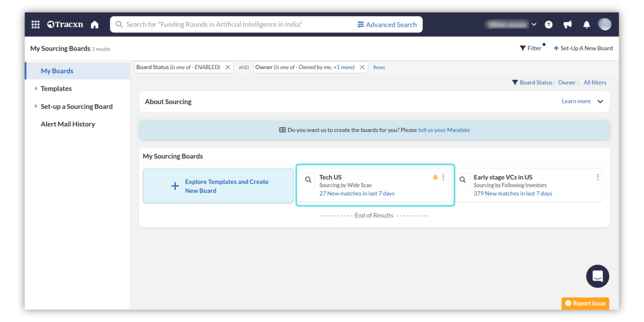Image resolution: width=644 pixels, height=322 pixels.
Task: Expand Set-up a Sourcing Board section
Action: click(36, 106)
